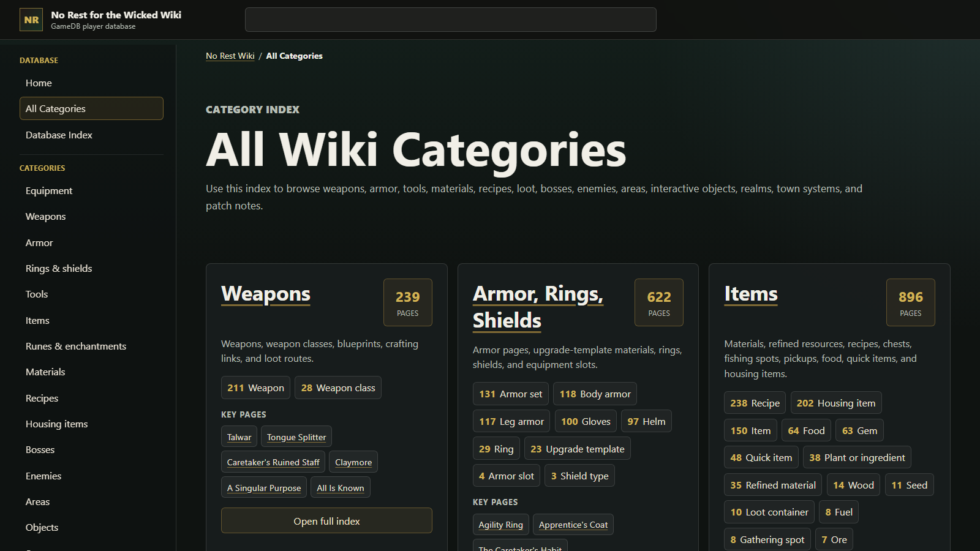Open the Items card heading link
This screenshot has width=980, height=551.
751,294
